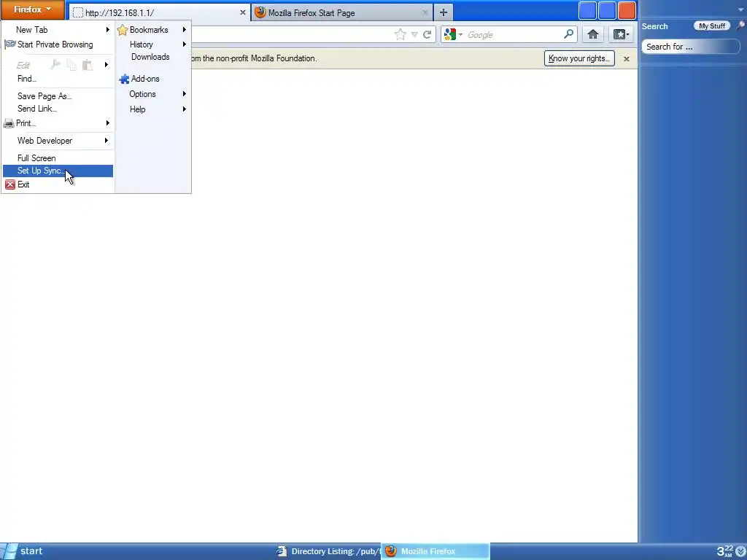The height and width of the screenshot is (560, 747).
Task: Click Mozilla Firefox taskbar button
Action: [435, 551]
